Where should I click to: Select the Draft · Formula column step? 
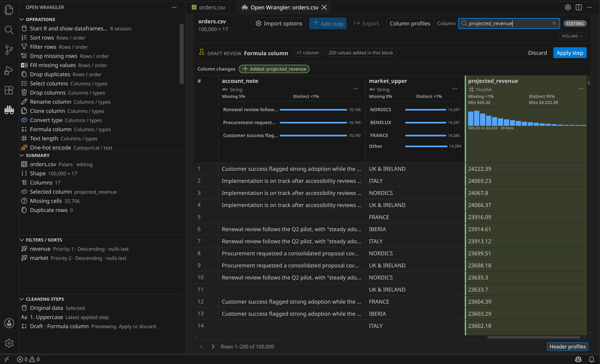101,326
